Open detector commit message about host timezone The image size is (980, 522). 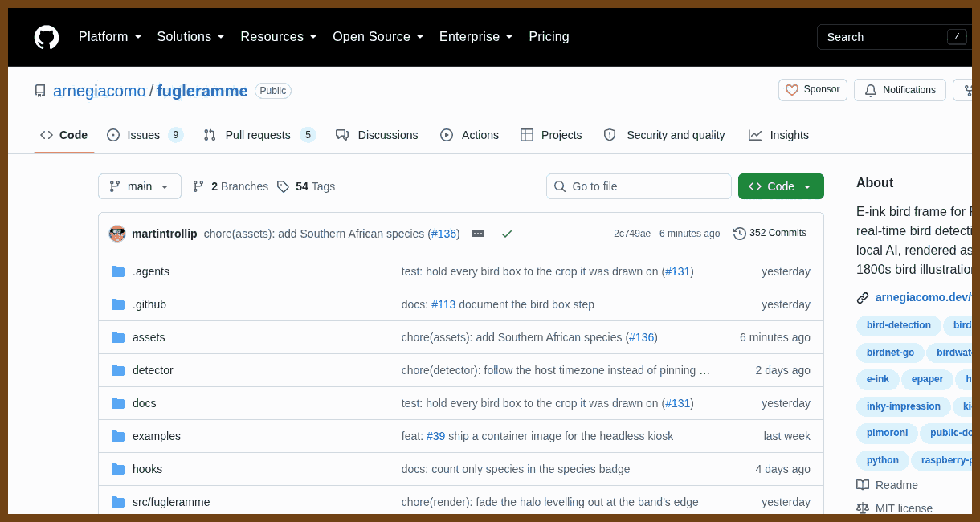coord(556,370)
